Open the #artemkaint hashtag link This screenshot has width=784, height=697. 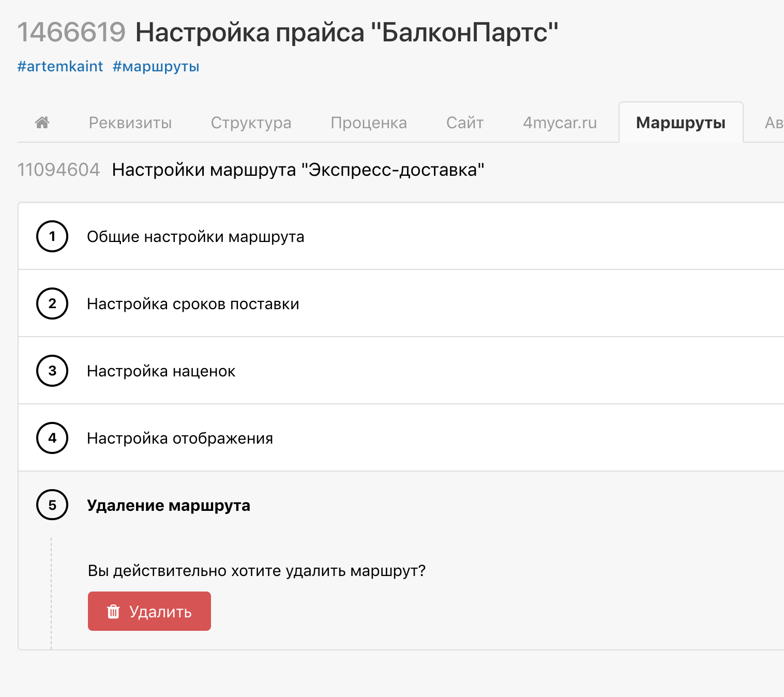click(60, 66)
